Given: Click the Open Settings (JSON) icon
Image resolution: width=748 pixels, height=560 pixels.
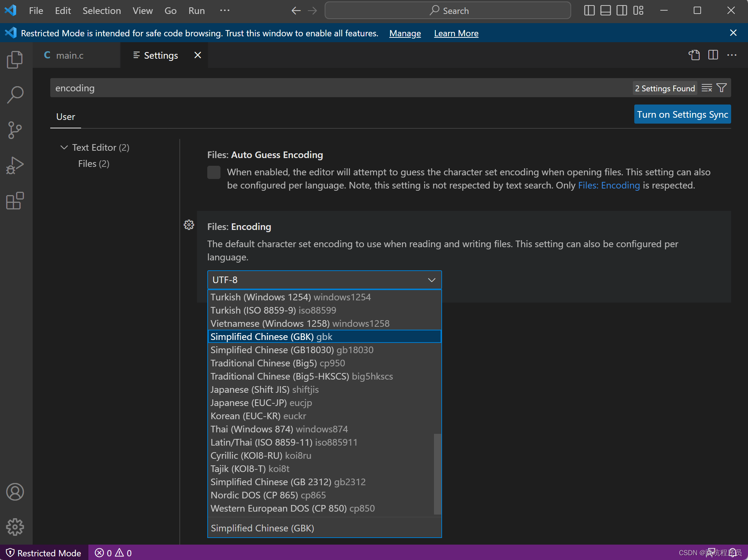Looking at the screenshot, I should point(694,55).
